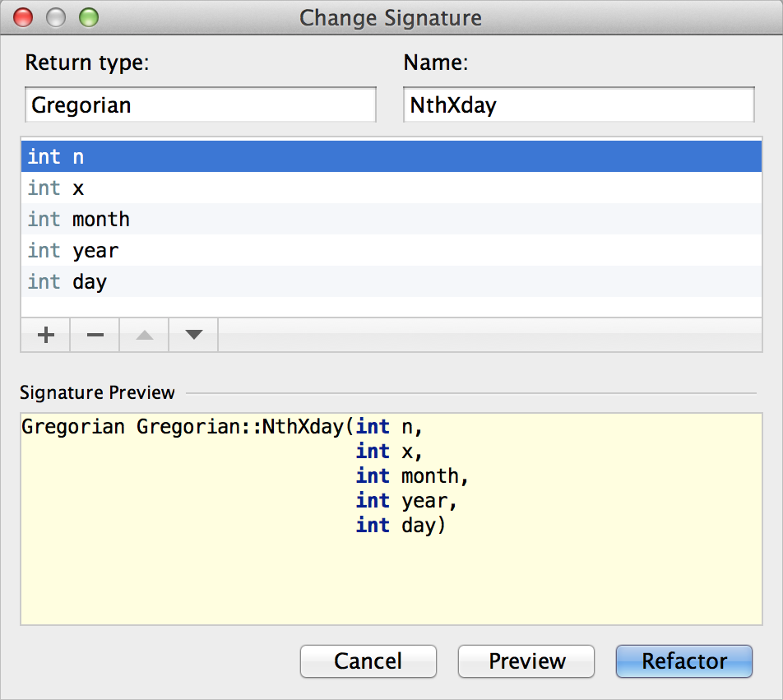Click the int n line in the preview
This screenshot has width=783, height=700.
tap(395, 426)
